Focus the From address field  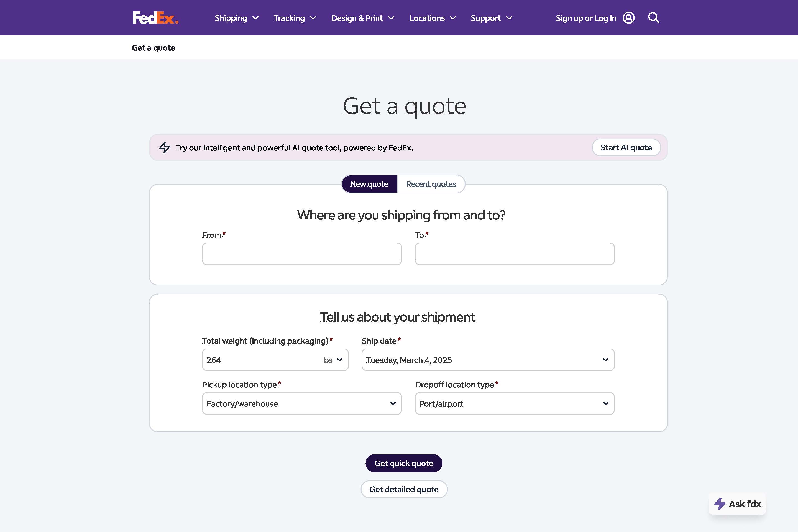302,254
